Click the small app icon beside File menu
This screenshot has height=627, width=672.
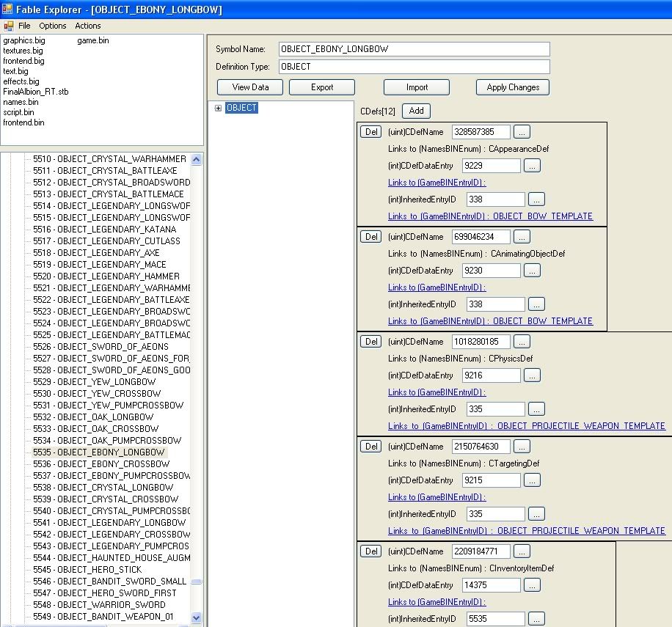pyautogui.click(x=9, y=26)
